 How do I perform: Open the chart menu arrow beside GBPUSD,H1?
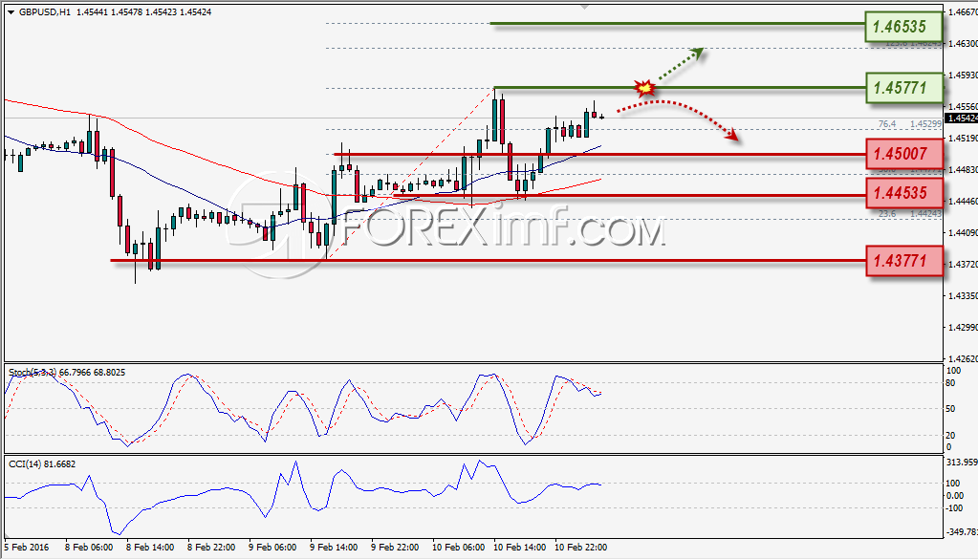click(11, 11)
